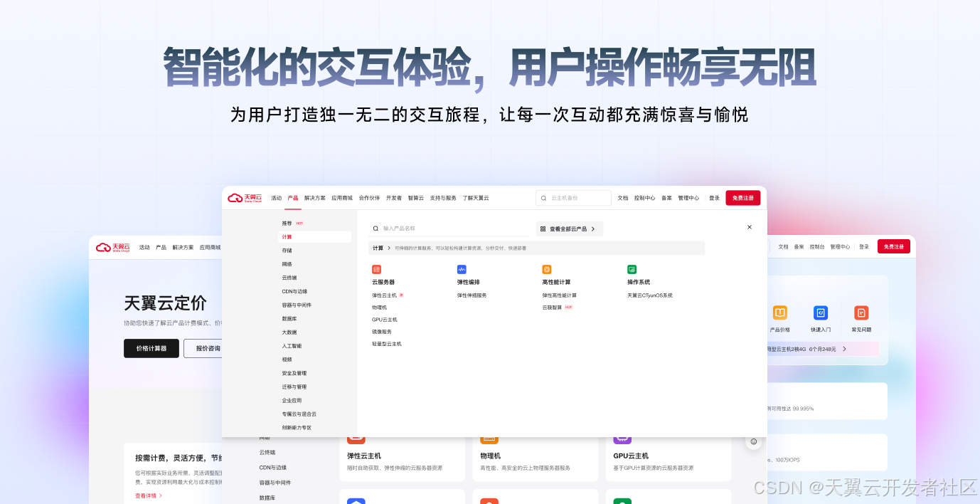Viewport: 980px width, 504px height.
Task: Click the red 免费注册 button in front window
Action: click(x=742, y=198)
